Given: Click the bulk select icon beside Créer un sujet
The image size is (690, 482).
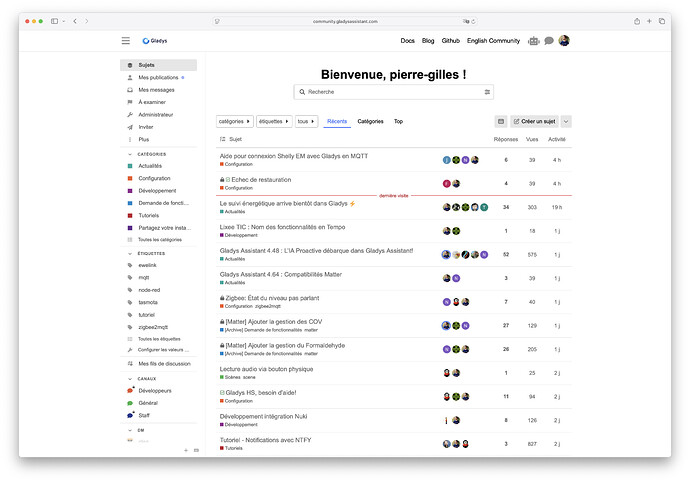Looking at the screenshot, I should point(501,121).
